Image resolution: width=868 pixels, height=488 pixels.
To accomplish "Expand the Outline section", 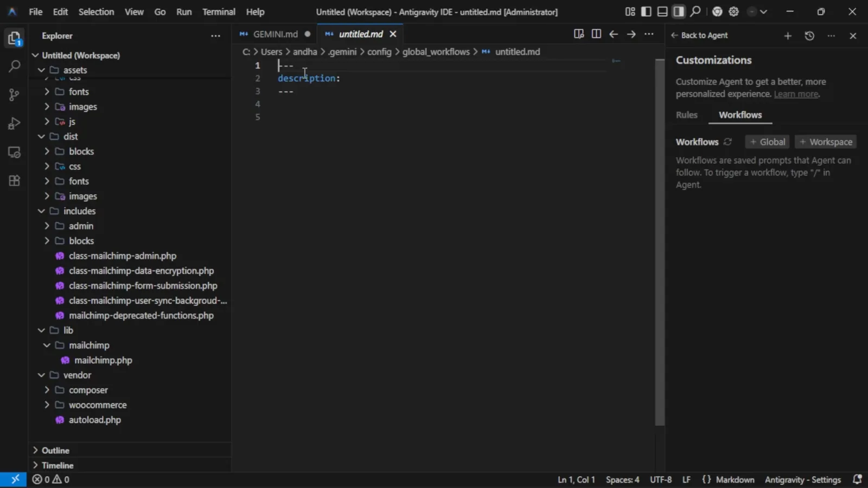I will pyautogui.click(x=130, y=451).
